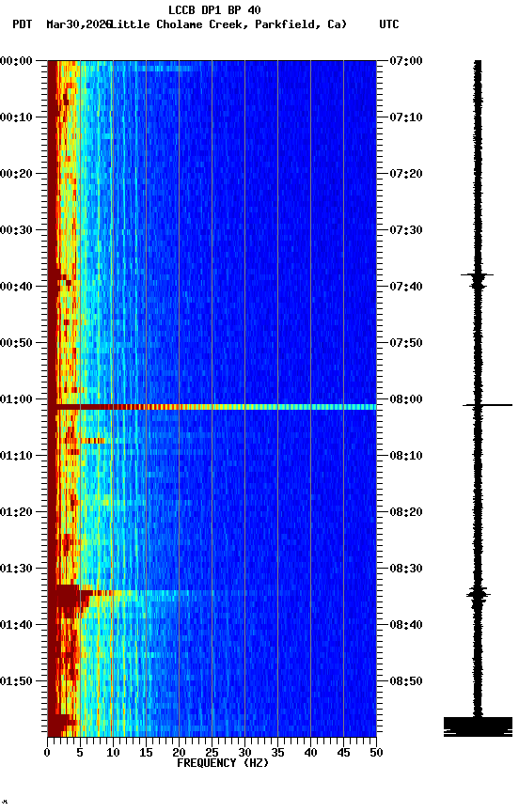The width and height of the screenshot is (519, 812).
Task: Click the PDT time label 00:50
Action: coord(16,343)
